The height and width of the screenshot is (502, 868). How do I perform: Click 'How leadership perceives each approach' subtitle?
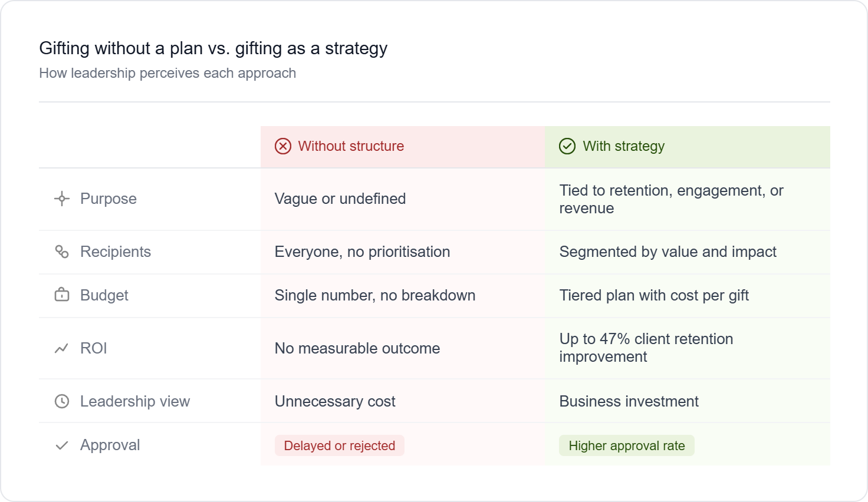167,73
